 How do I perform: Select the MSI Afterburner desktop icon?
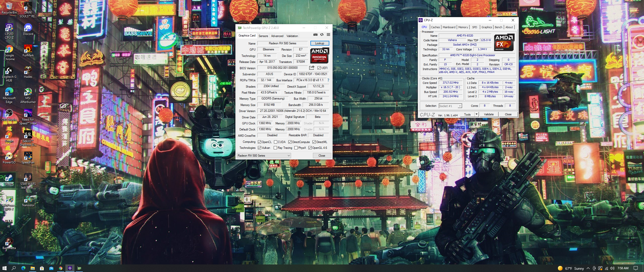point(28,96)
